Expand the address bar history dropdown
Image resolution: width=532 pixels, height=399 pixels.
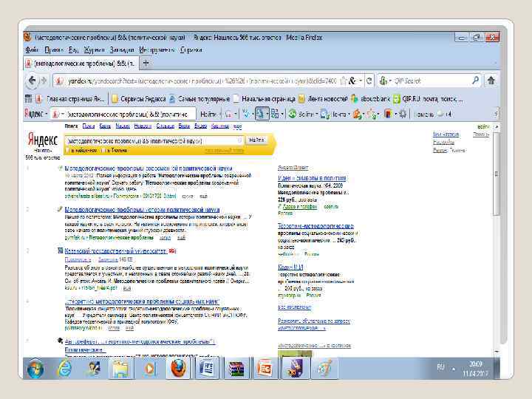point(361,81)
